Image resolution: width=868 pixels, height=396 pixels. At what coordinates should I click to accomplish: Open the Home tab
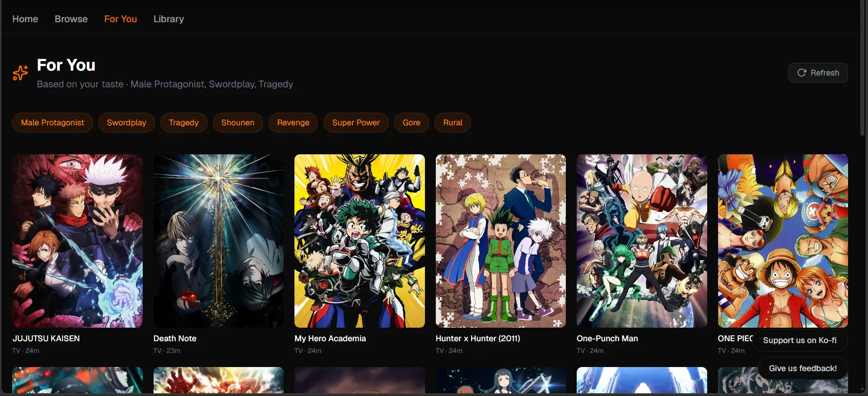(25, 19)
